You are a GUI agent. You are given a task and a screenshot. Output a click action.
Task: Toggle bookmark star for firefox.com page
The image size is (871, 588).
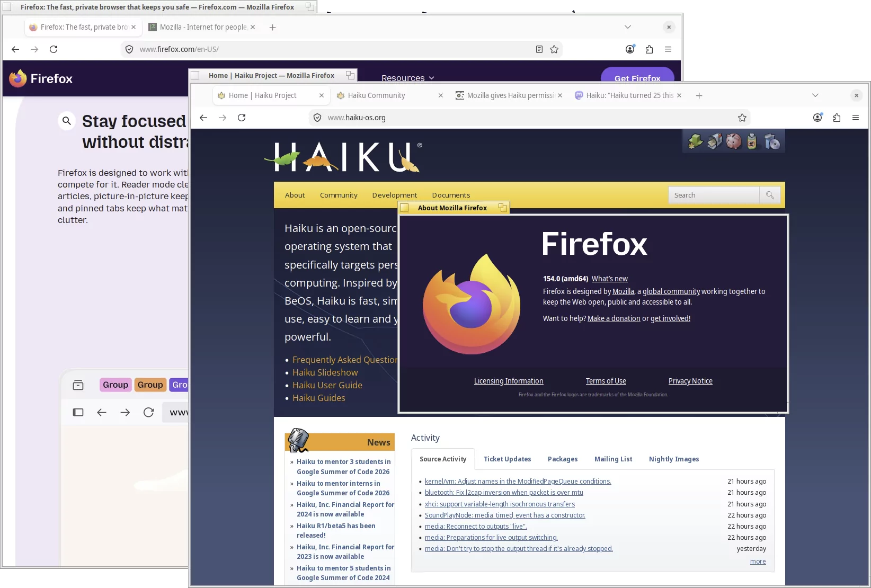tap(554, 49)
